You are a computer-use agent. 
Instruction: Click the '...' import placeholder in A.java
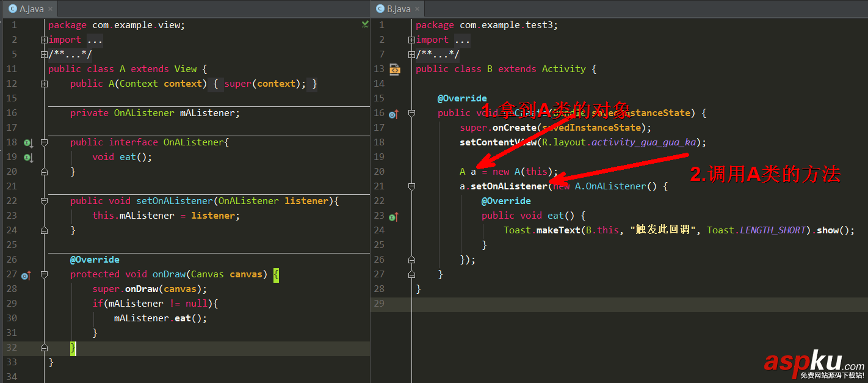point(95,40)
